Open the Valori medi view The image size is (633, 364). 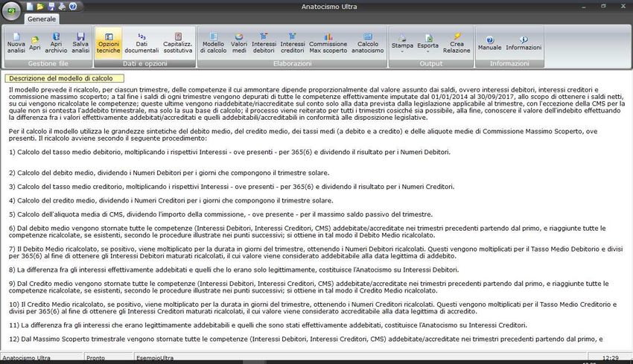(x=239, y=43)
